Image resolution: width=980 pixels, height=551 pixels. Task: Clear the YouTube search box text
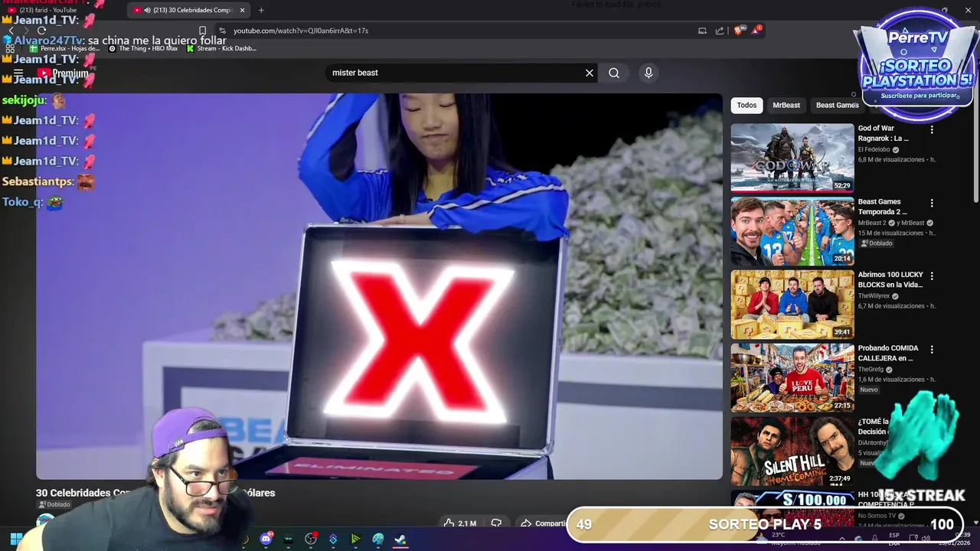pos(590,73)
